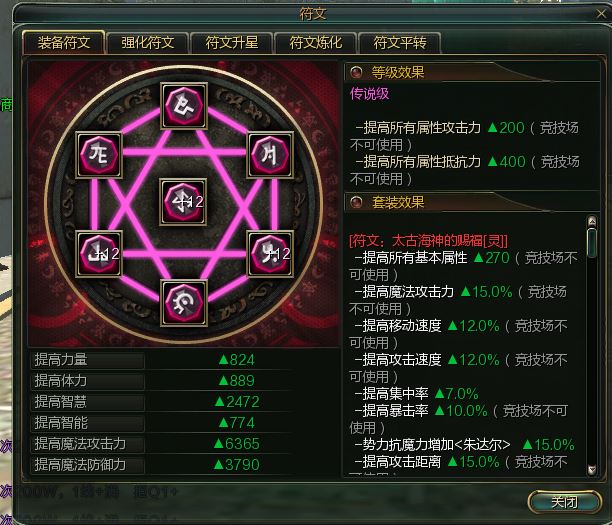Click the center rune with +12
Screen dimensions: 612x525
click(183, 202)
